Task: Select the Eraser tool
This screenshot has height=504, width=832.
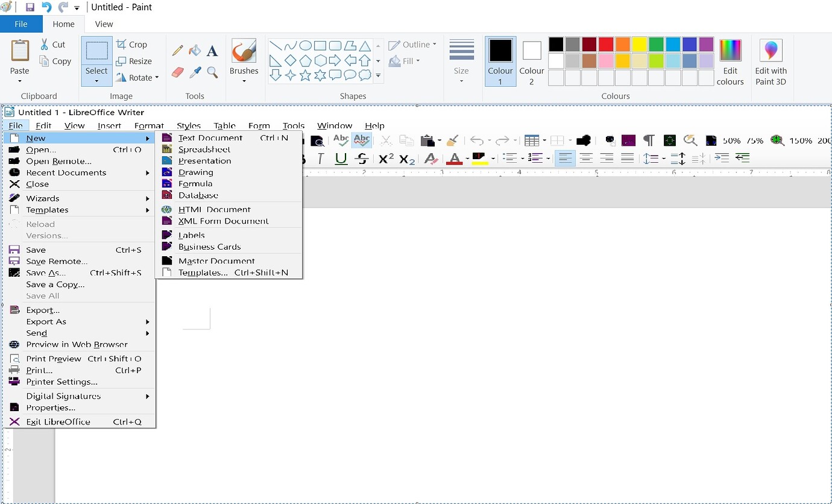Action: [x=177, y=72]
